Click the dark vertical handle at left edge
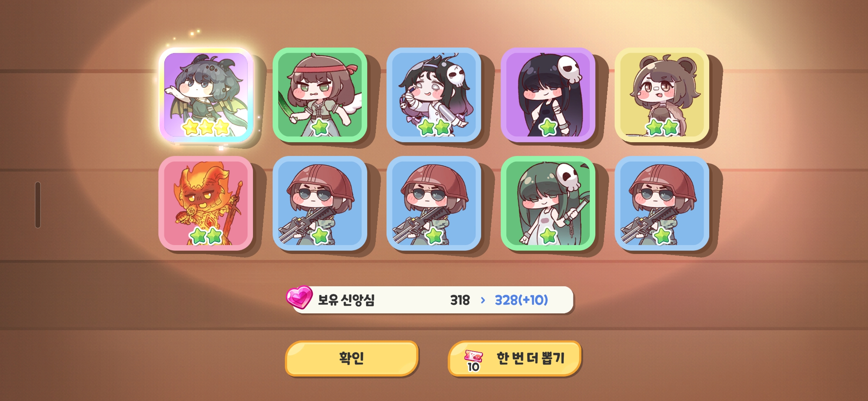This screenshot has height=401, width=868. point(37,205)
